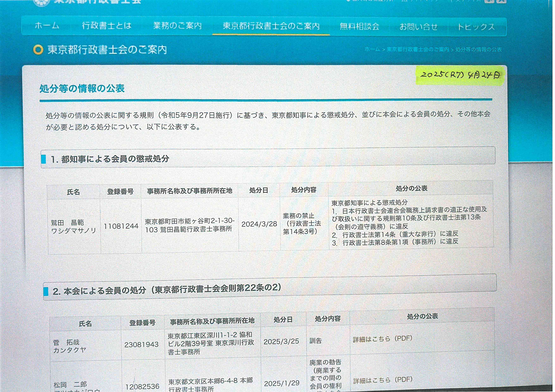The height and width of the screenshot is (392, 555).
Task: Click the name cell 鷲田 昌範
Action: tap(74, 226)
